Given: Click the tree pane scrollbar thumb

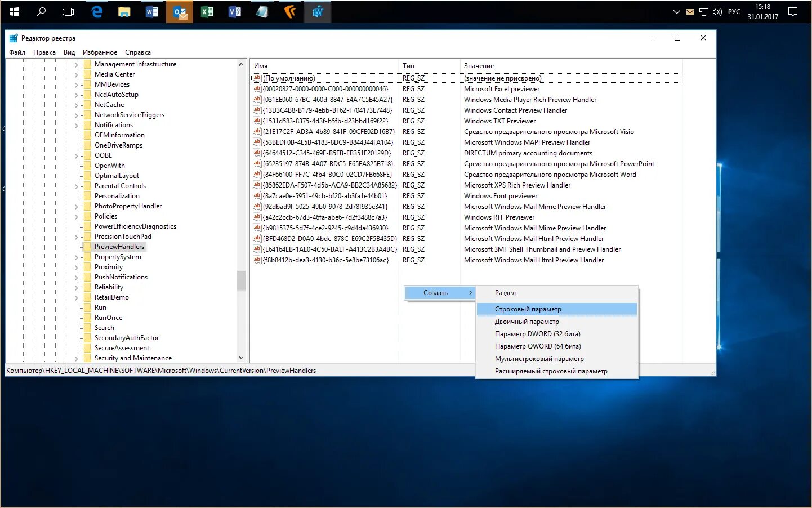Looking at the screenshot, I should point(241,280).
